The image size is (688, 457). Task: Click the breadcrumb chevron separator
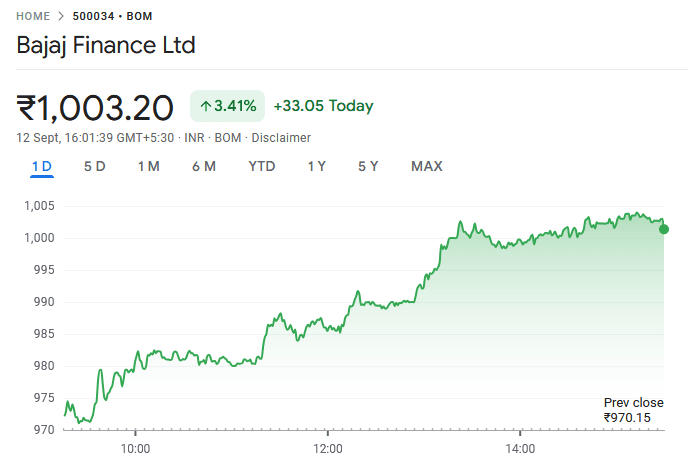coord(63,17)
